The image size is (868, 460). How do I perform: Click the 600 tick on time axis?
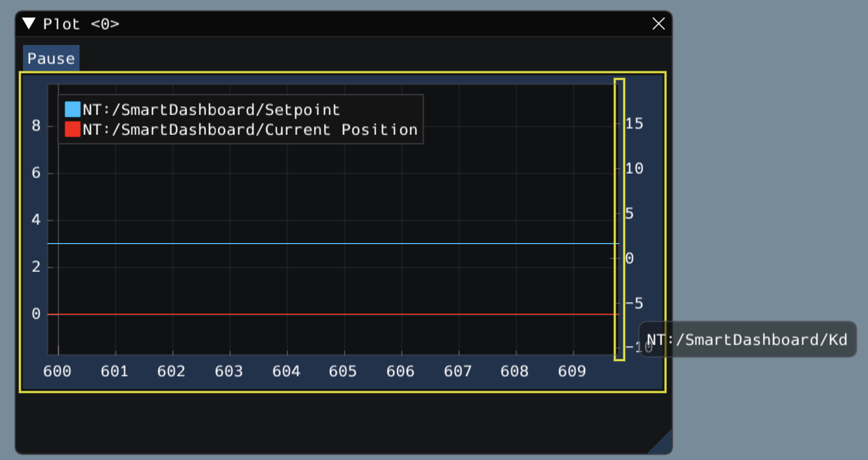coord(57,371)
